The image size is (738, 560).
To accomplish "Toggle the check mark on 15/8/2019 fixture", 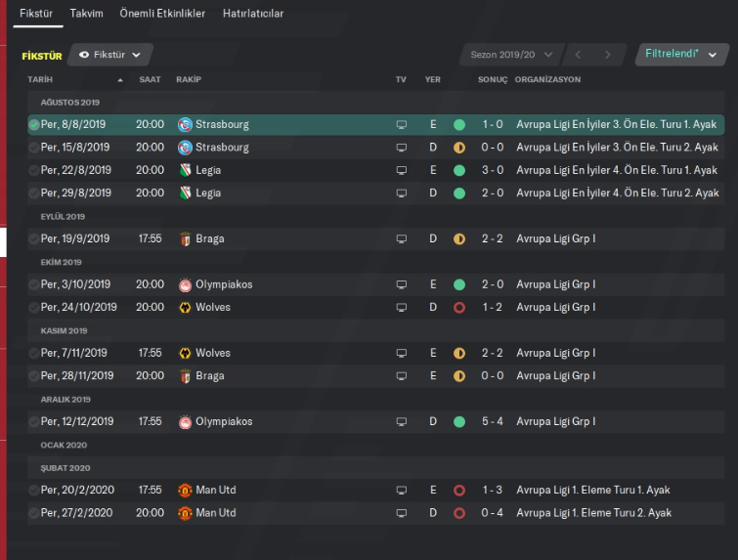I will [34, 148].
